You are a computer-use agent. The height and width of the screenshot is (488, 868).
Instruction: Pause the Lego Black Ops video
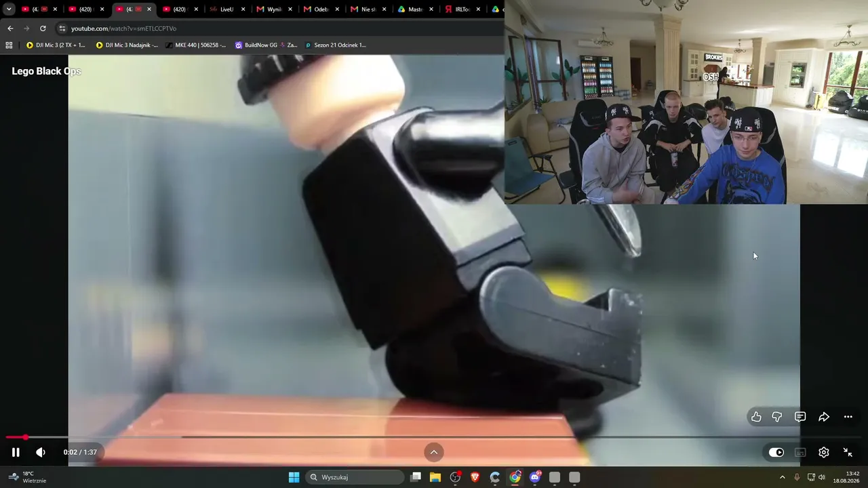16,452
